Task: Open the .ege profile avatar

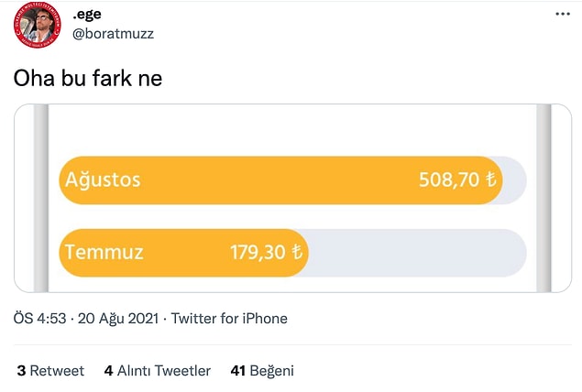Action: [37, 25]
